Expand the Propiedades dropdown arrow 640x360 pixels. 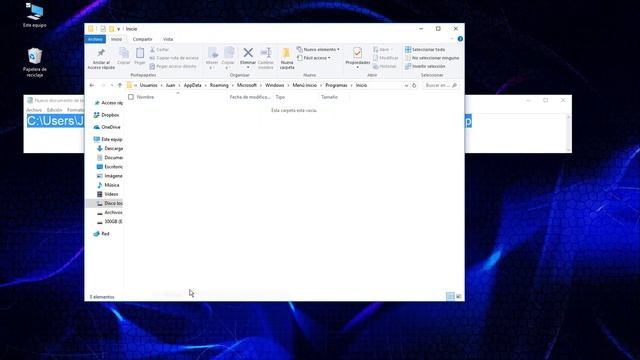[x=358, y=67]
